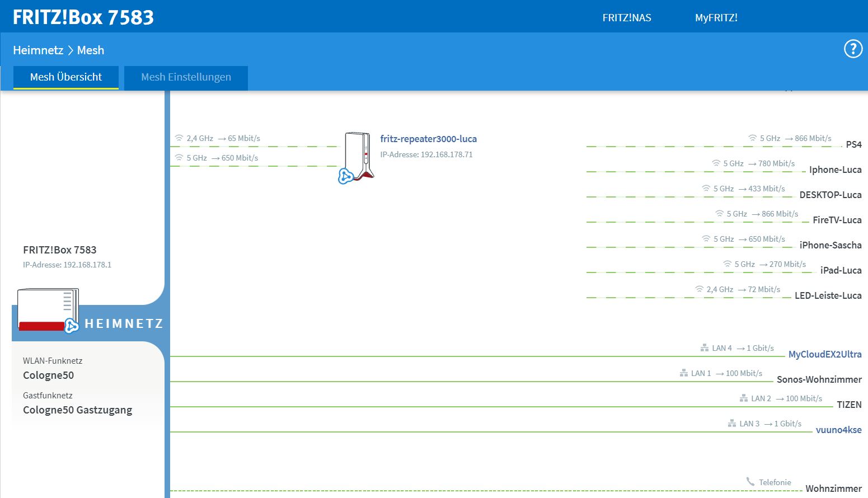Click the mesh symbol on the repeater icon
The width and height of the screenshot is (868, 498).
click(346, 176)
